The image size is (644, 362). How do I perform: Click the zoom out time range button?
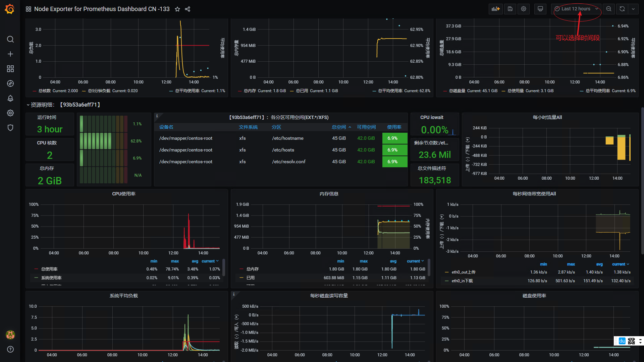tap(609, 9)
